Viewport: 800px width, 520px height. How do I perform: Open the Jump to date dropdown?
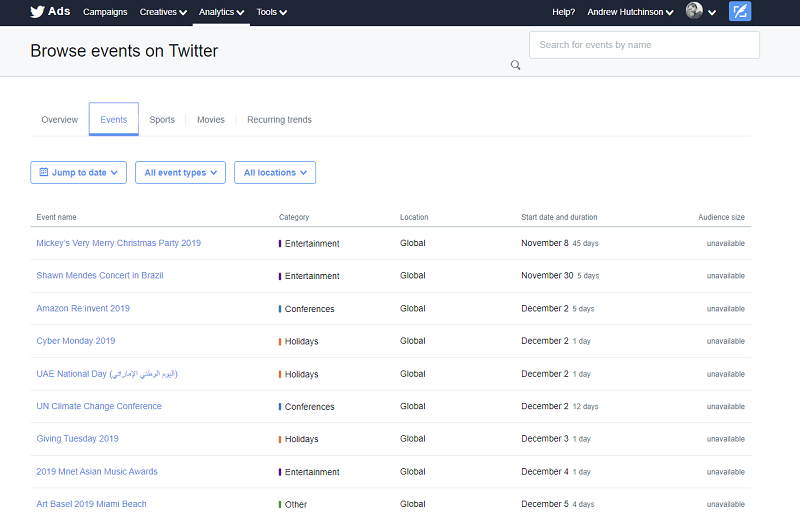(79, 172)
